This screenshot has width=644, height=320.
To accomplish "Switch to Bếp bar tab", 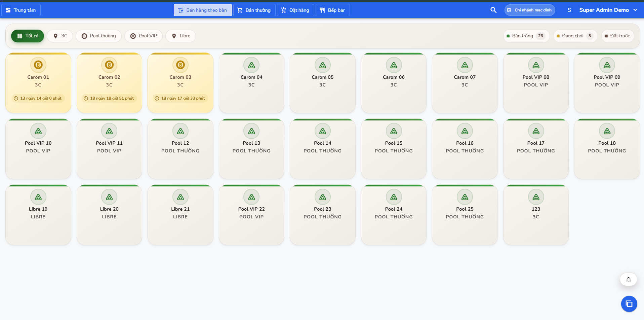I will tap(332, 10).
